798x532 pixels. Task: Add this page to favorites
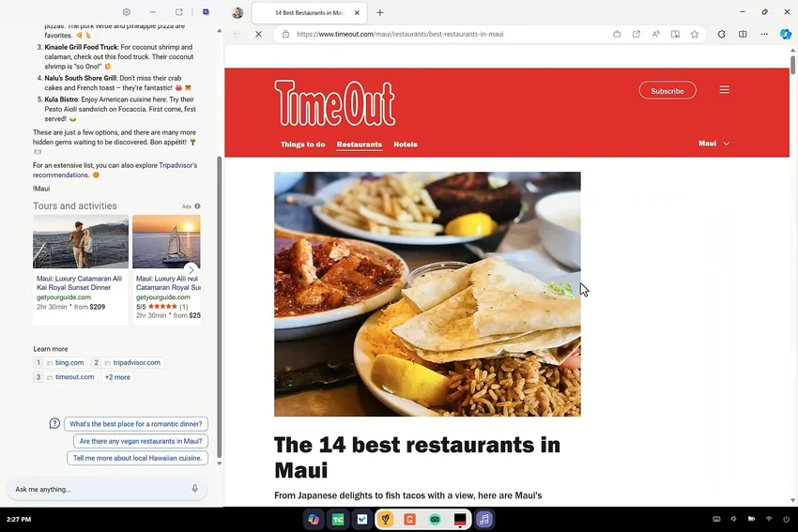695,34
